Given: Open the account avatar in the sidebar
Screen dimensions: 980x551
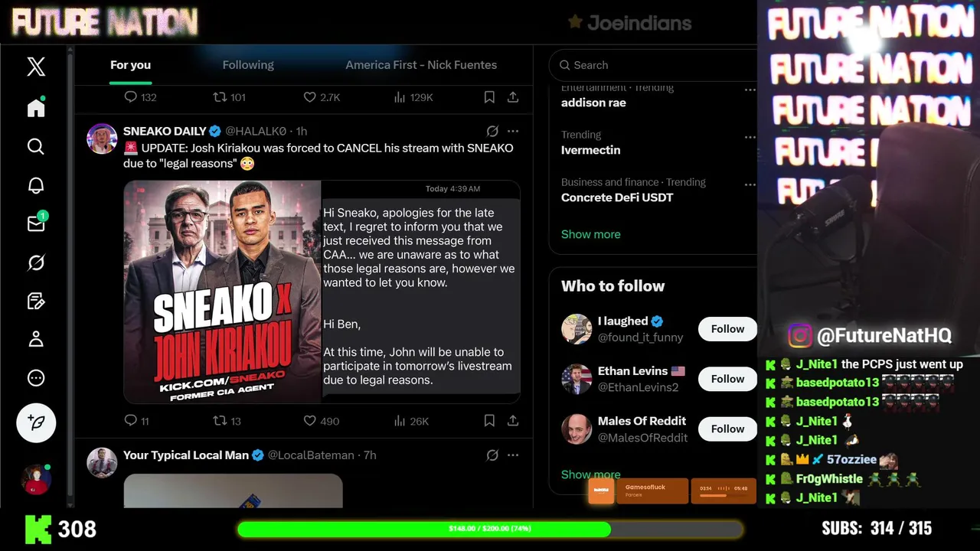Looking at the screenshot, I should pos(36,480).
